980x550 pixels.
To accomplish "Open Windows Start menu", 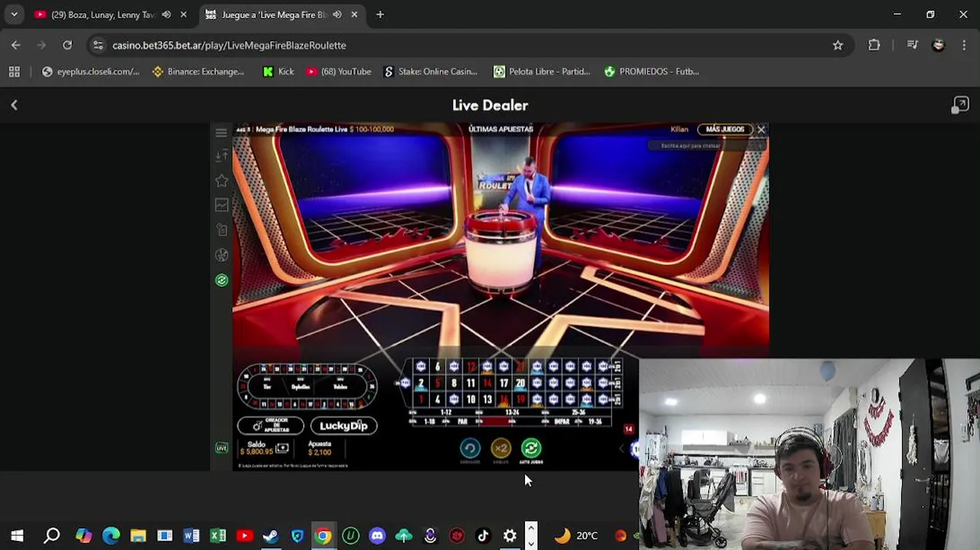I will pos(17,535).
